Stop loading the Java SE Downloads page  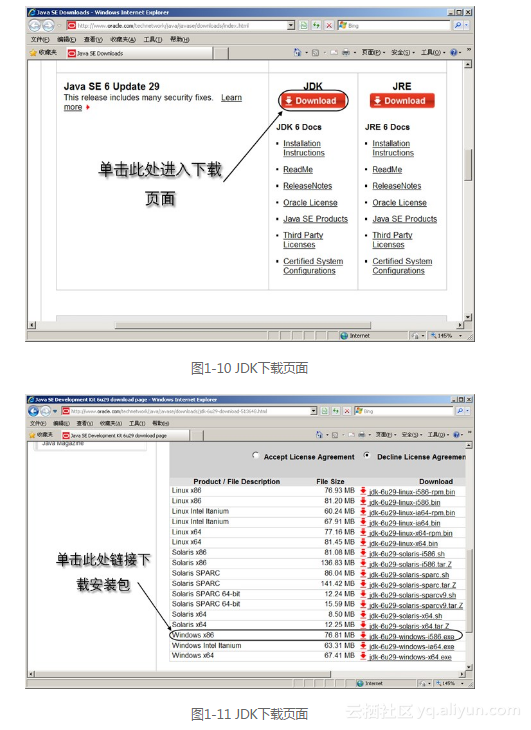click(329, 26)
